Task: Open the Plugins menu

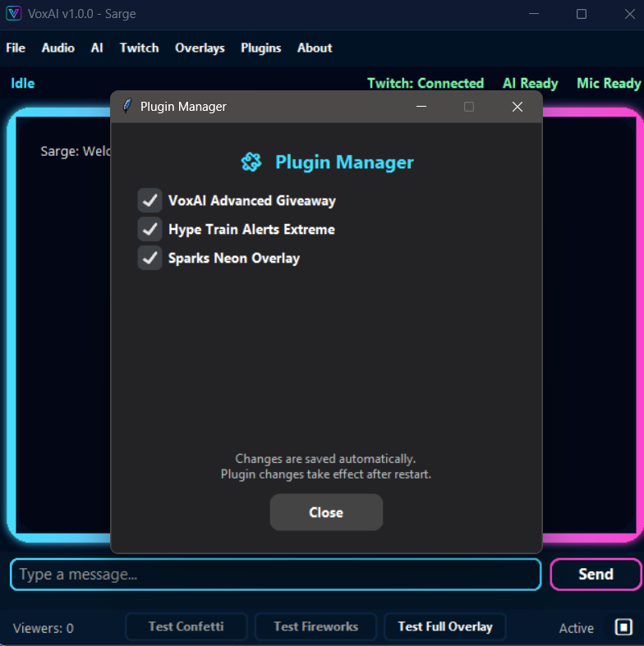Action: click(261, 48)
